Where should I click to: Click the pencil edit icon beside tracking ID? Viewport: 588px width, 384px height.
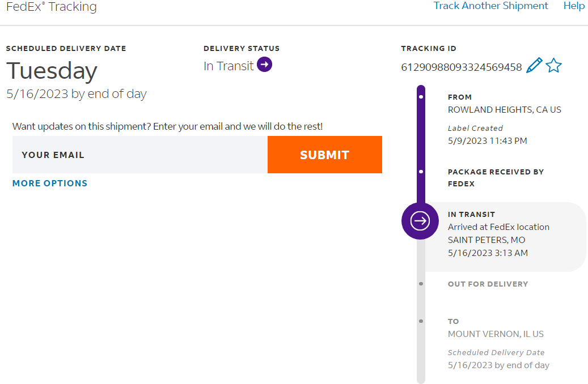coord(534,66)
